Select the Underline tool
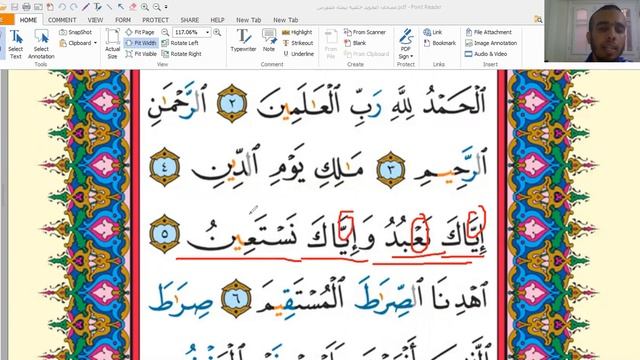Screen dimensions: 640x360 298,54
